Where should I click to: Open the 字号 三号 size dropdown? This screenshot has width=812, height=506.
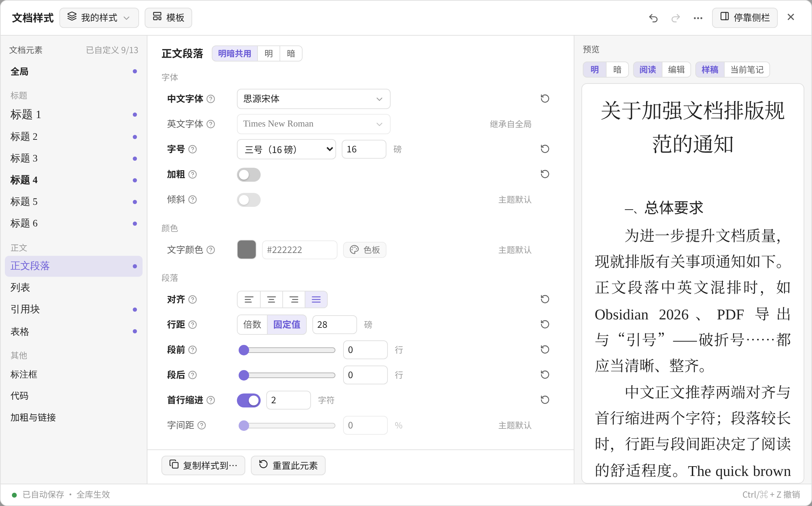(x=286, y=149)
